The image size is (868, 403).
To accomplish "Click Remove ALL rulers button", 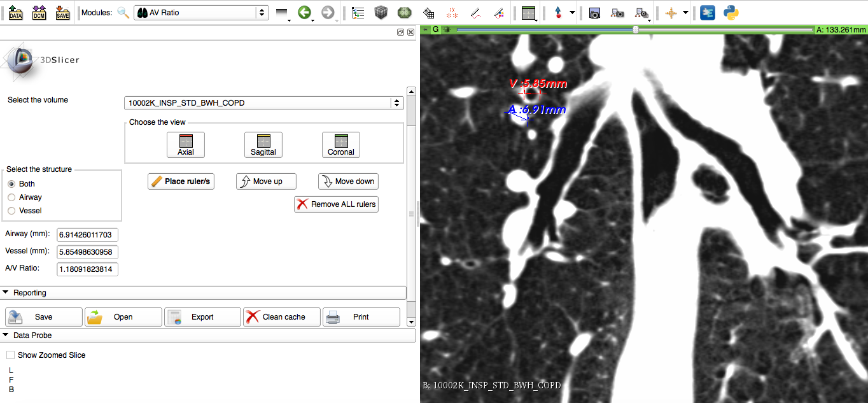I will point(336,204).
